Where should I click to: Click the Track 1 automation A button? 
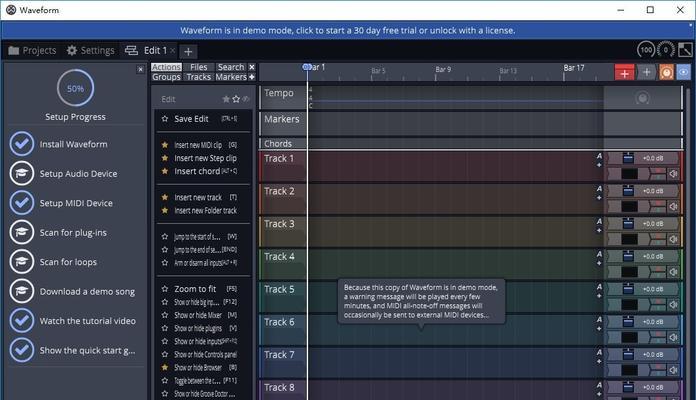click(599, 156)
